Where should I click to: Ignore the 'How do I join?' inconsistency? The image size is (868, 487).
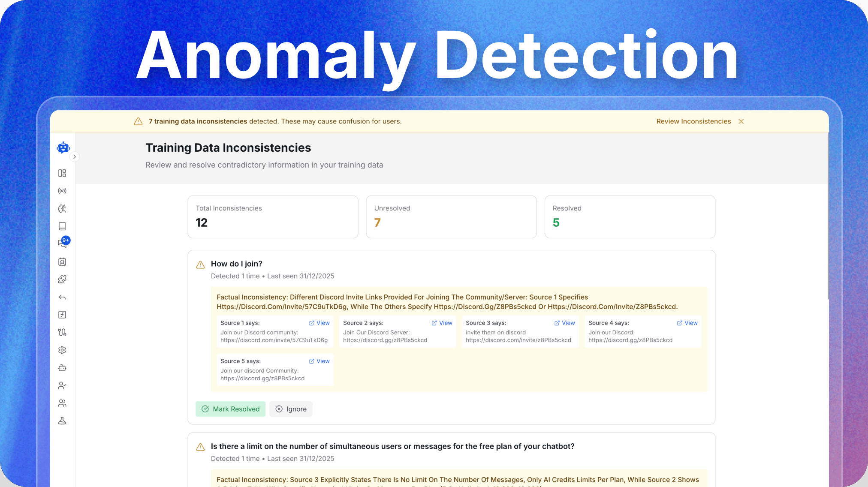pos(291,409)
